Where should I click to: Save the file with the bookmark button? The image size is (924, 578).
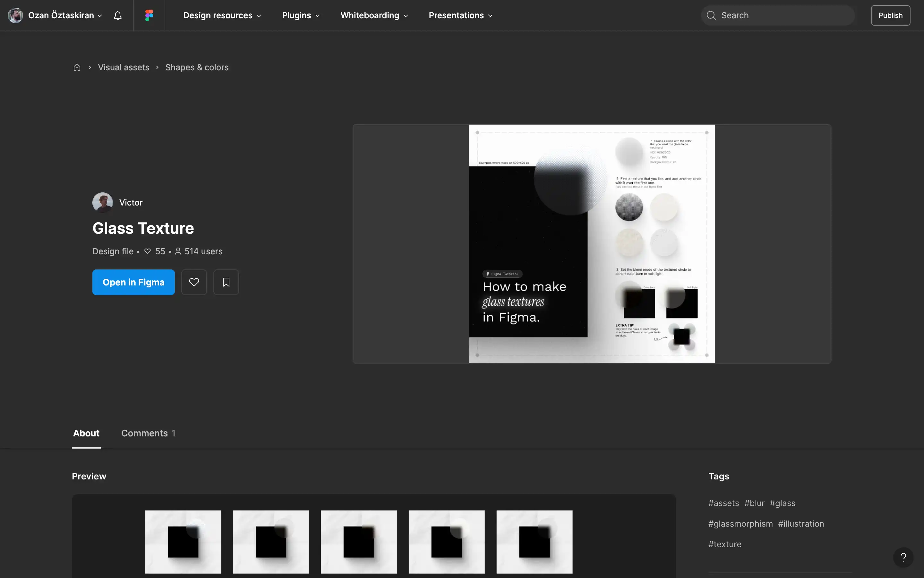click(x=226, y=282)
